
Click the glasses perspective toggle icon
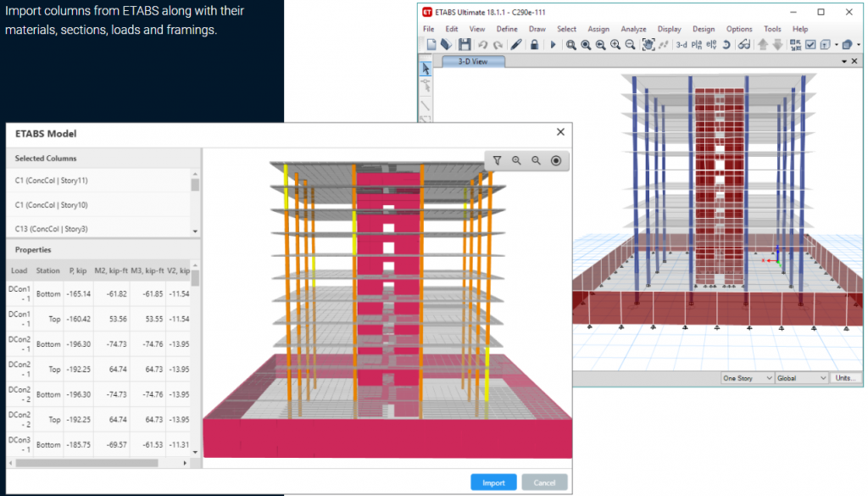click(x=744, y=45)
